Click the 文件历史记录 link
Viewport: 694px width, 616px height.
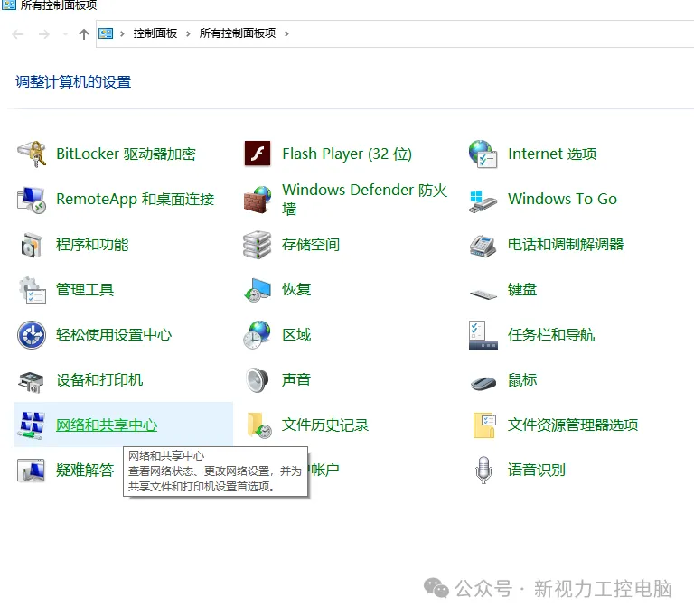325,425
